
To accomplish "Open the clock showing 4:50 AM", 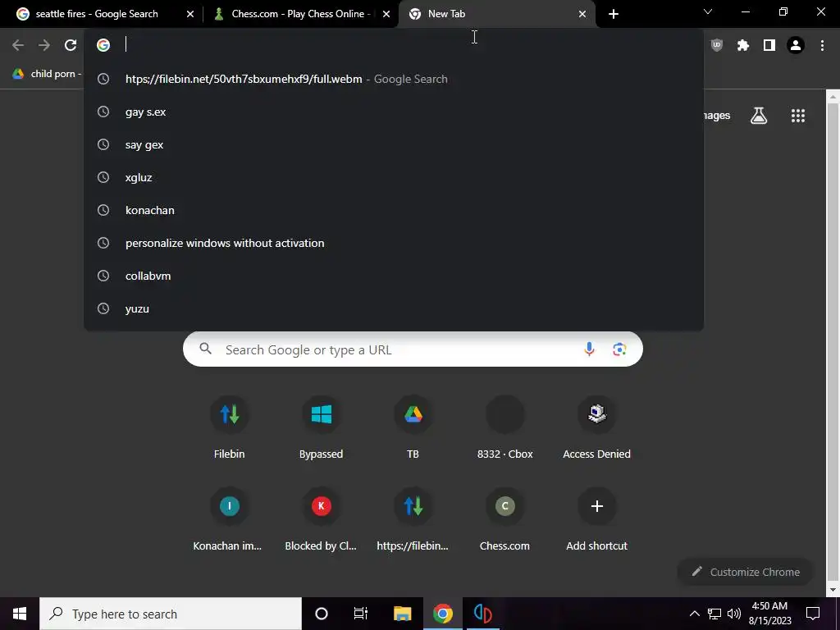I will [x=769, y=614].
